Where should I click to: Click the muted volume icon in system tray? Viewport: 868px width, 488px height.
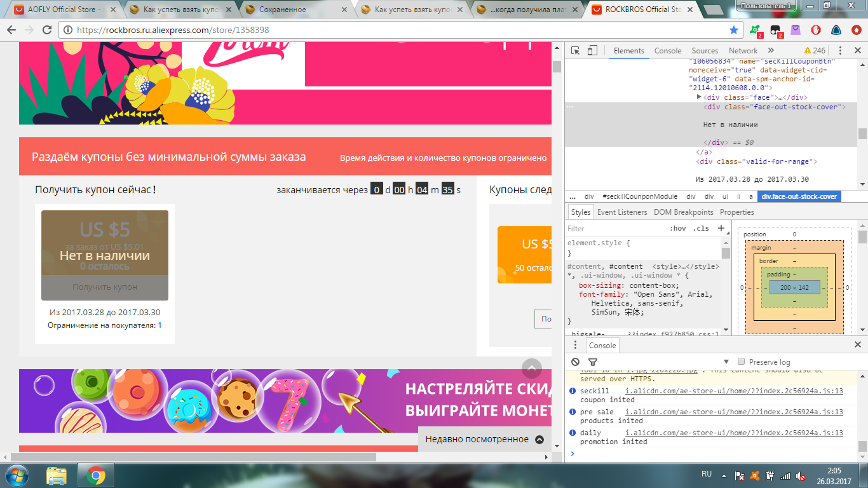[x=801, y=475]
